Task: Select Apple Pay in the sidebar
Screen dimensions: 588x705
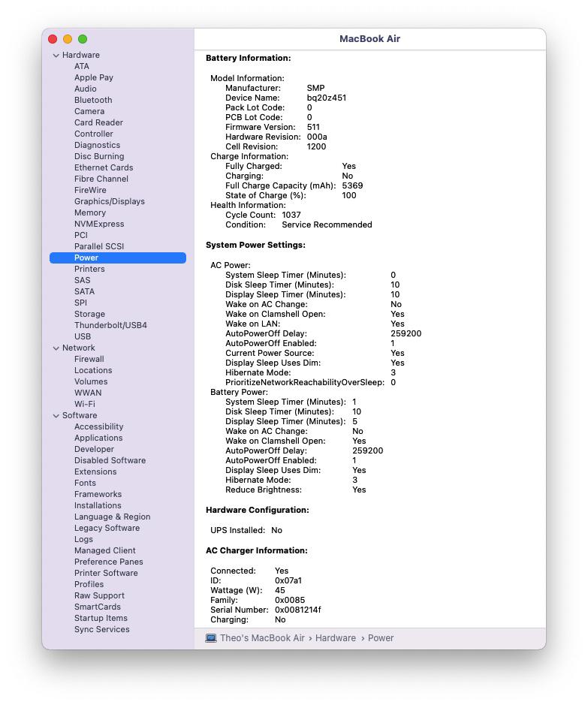Action: pyautogui.click(x=94, y=78)
